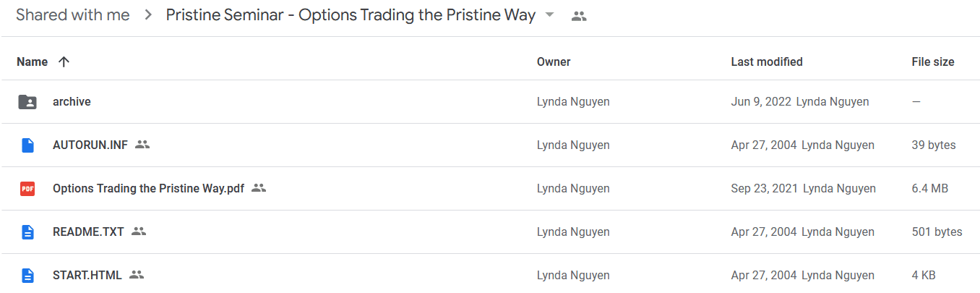Image resolution: width=980 pixels, height=293 pixels.
Task: Click shared-people icon beside AUTORUN.INF
Action: [x=142, y=145]
